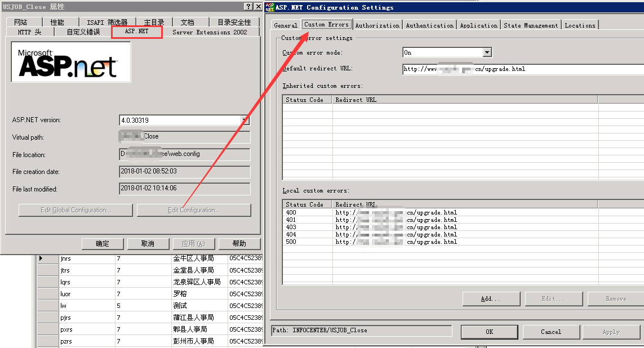Click the pjrs cell in background table
The width and height of the screenshot is (644, 348).
pos(87,318)
